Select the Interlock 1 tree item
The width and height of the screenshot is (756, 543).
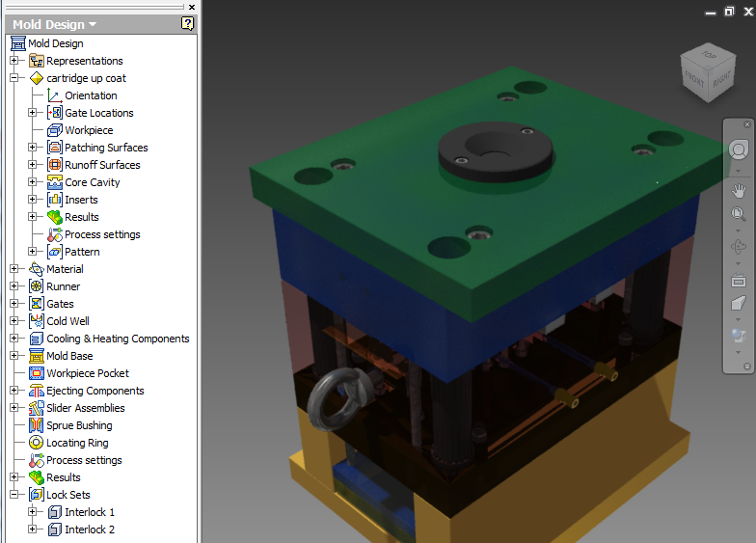[90, 512]
